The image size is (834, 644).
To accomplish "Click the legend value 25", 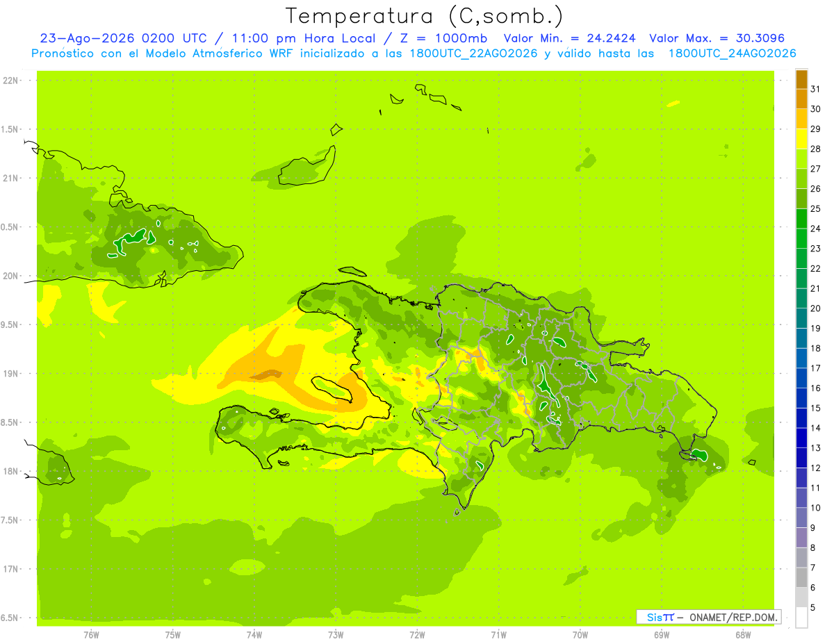I will point(816,208).
